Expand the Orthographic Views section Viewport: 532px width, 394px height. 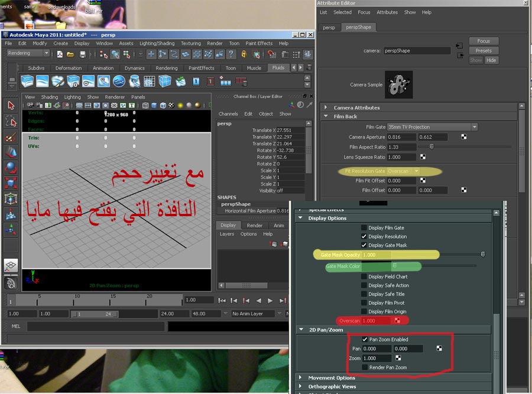point(300,386)
